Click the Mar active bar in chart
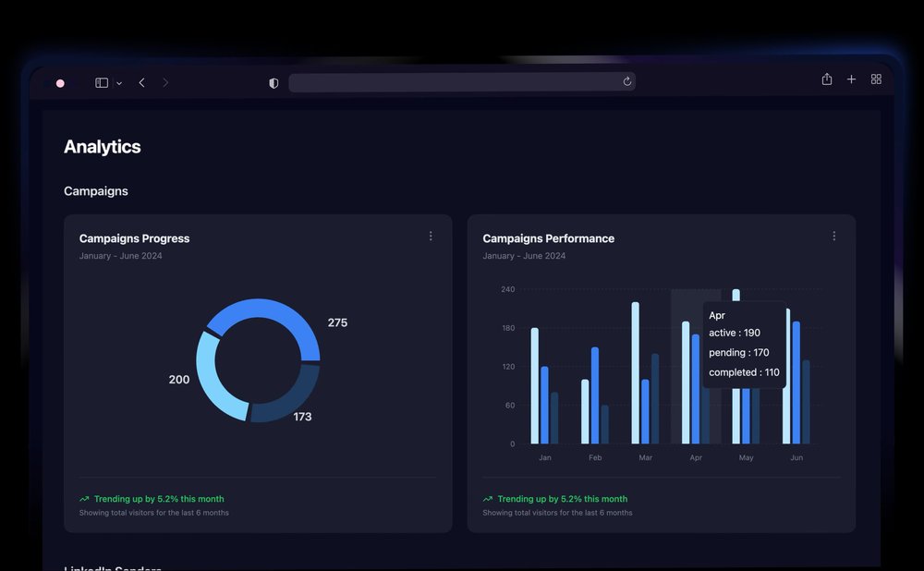The image size is (924, 571). (x=636, y=373)
